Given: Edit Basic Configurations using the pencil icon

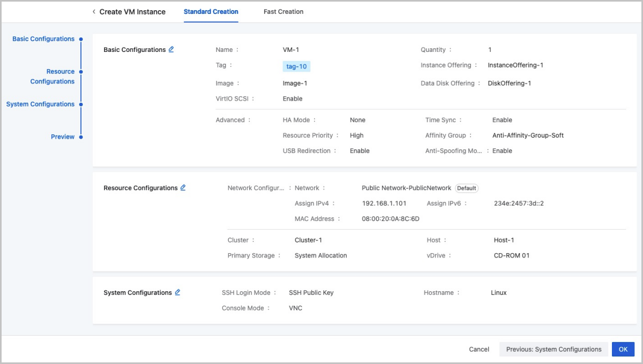Looking at the screenshot, I should (x=171, y=49).
